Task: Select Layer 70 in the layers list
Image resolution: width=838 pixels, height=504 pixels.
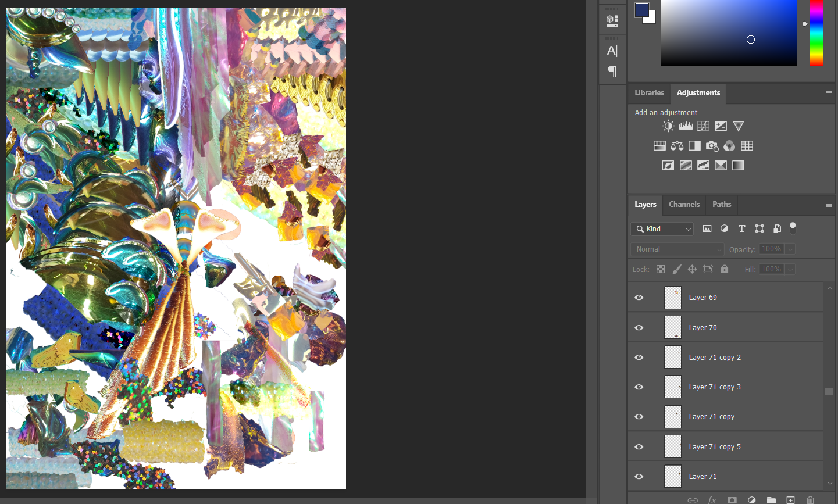Action: [703, 328]
